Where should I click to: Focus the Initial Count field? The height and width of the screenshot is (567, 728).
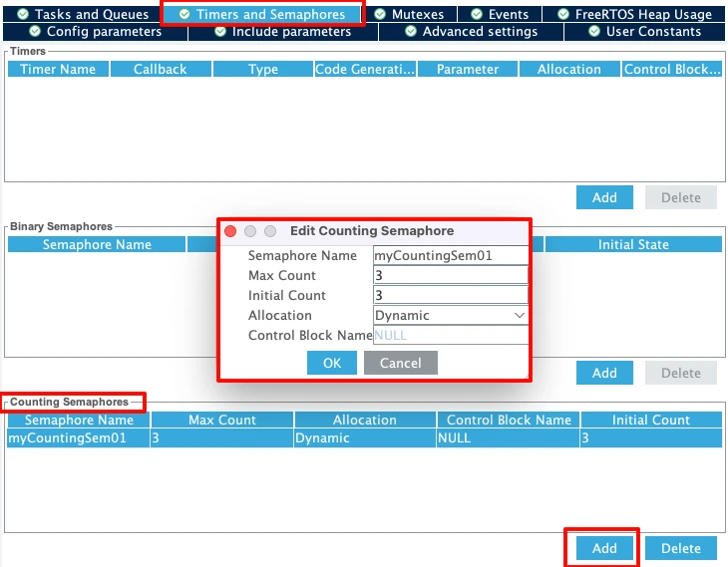point(450,296)
